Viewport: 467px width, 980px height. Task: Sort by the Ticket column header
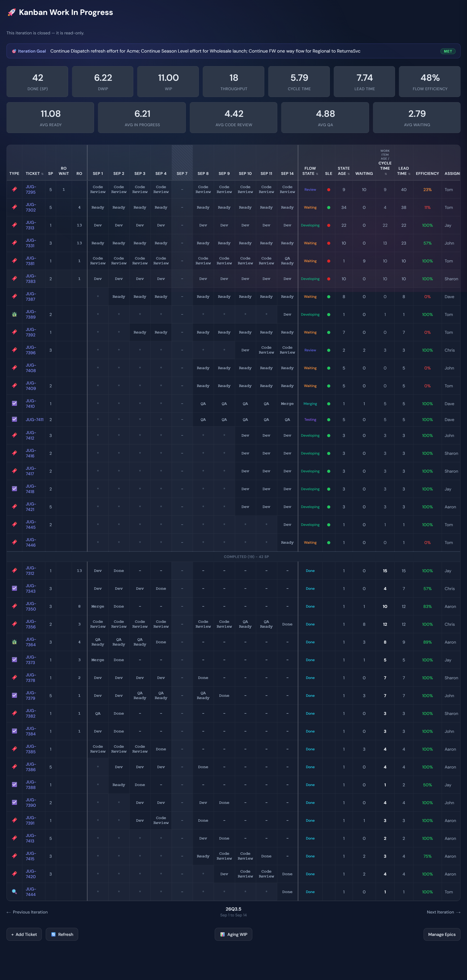point(34,174)
